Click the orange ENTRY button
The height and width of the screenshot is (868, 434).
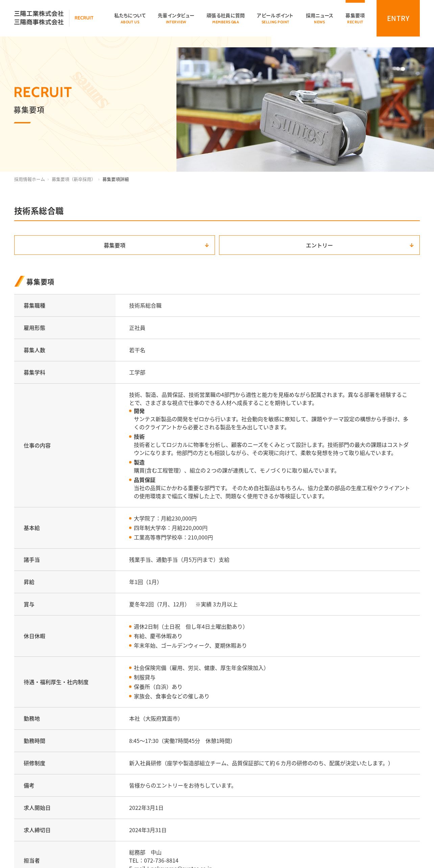(x=398, y=18)
